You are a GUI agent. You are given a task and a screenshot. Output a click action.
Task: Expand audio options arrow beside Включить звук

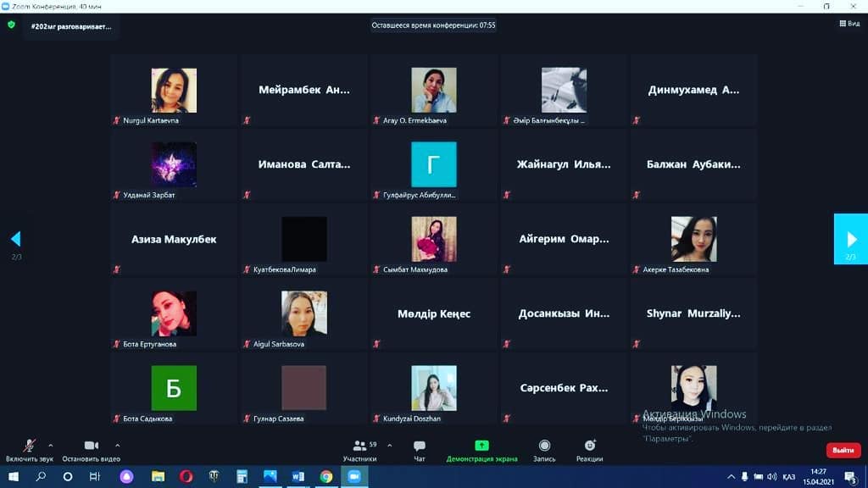[x=51, y=445]
